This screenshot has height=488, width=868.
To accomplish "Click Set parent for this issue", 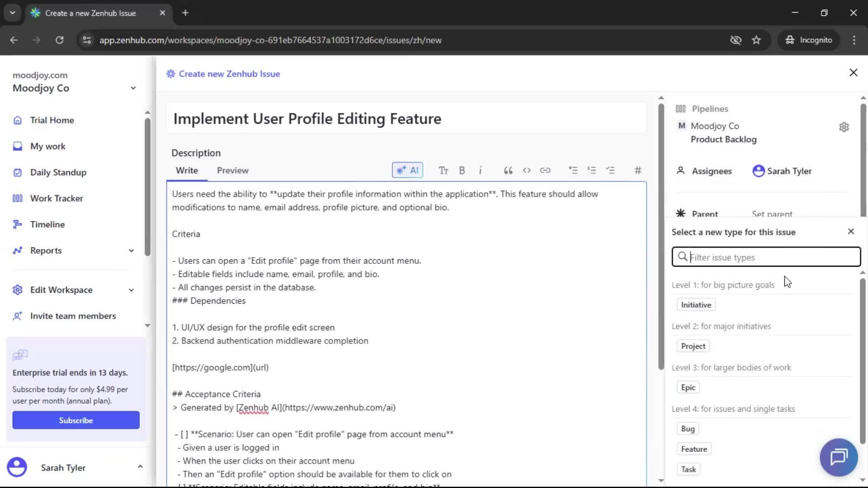I will pos(772,214).
